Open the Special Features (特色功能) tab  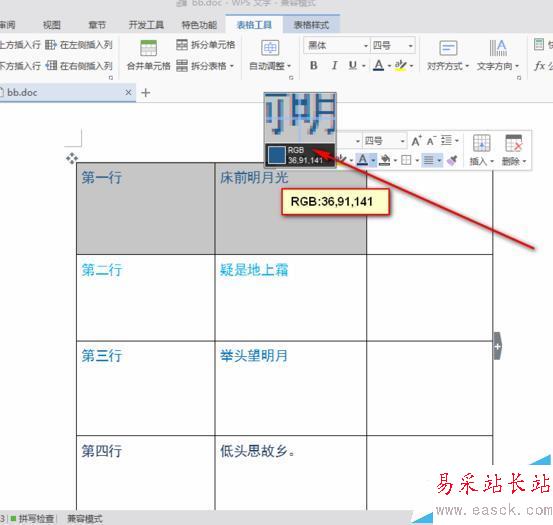[x=199, y=25]
